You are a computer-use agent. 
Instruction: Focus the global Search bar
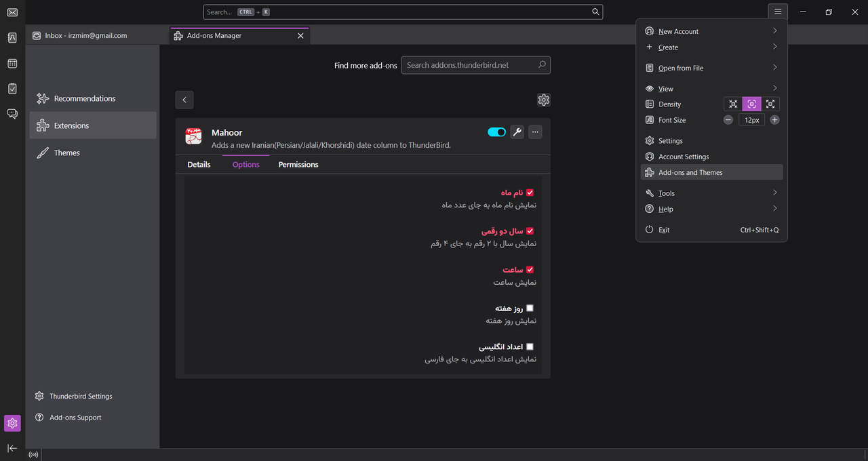click(403, 12)
